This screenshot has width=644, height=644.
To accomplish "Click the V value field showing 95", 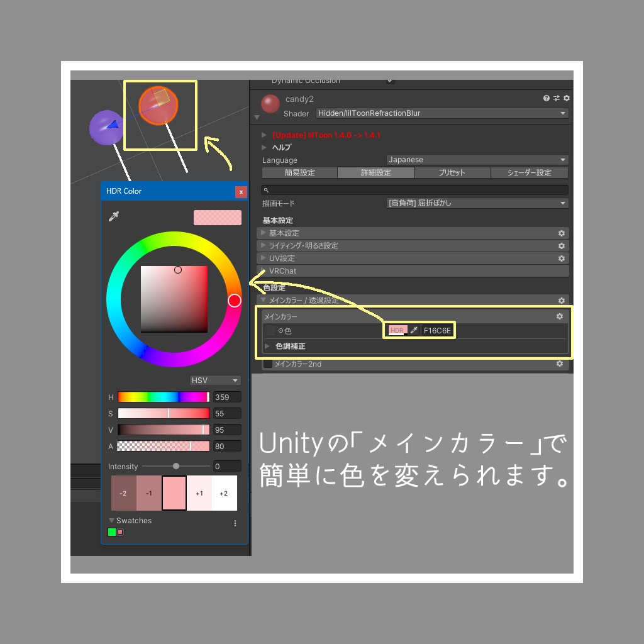I will pos(227,430).
